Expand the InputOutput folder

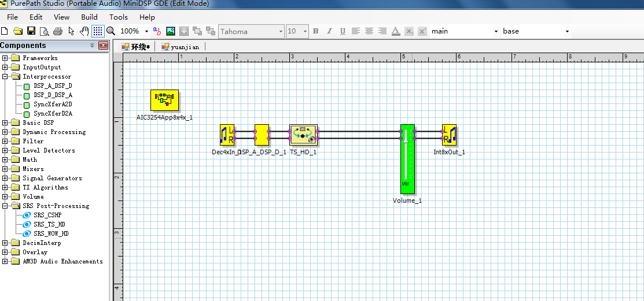click(x=5, y=67)
